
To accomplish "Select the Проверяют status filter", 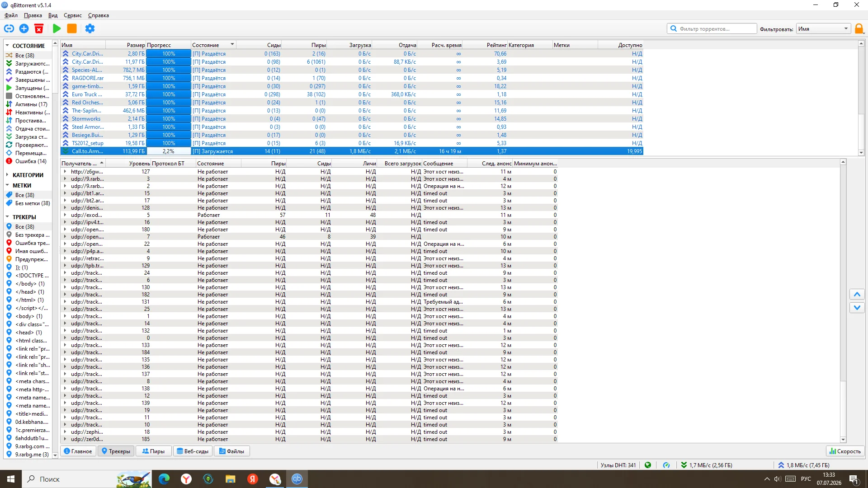I will (28, 145).
